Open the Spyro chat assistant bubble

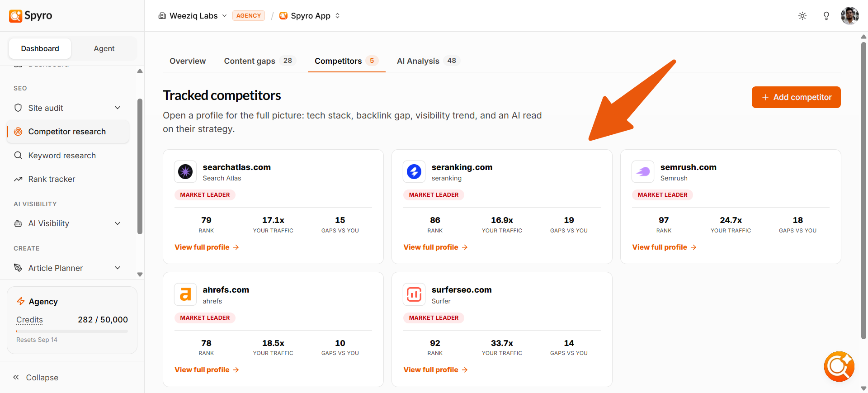tap(839, 366)
